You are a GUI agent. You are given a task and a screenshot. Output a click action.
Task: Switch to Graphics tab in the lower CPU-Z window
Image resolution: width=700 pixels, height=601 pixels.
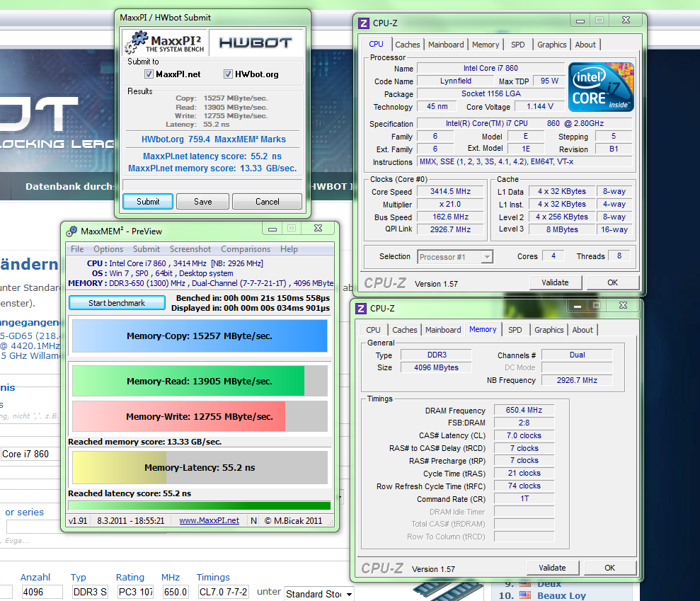point(549,330)
